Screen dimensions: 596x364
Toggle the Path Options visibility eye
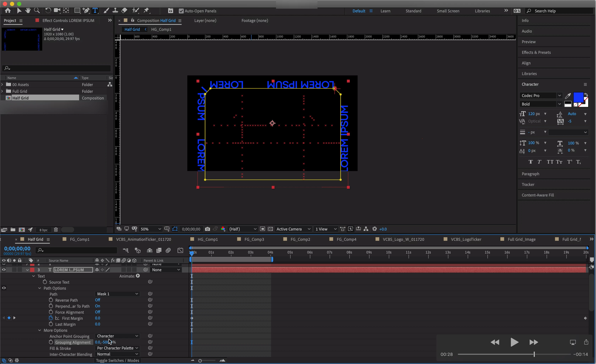4,288
